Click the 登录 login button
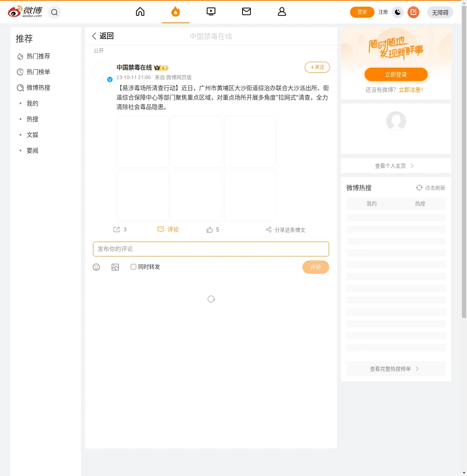Screen dimensions: 467x476 pyautogui.click(x=362, y=12)
